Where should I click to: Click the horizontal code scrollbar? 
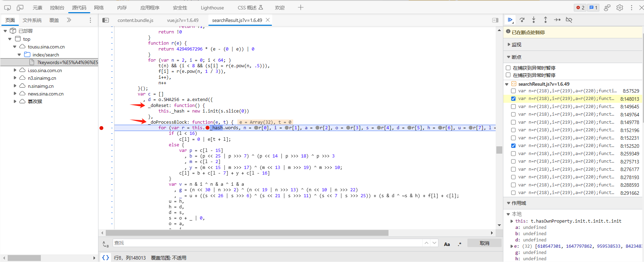pyautogui.click(x=247, y=233)
